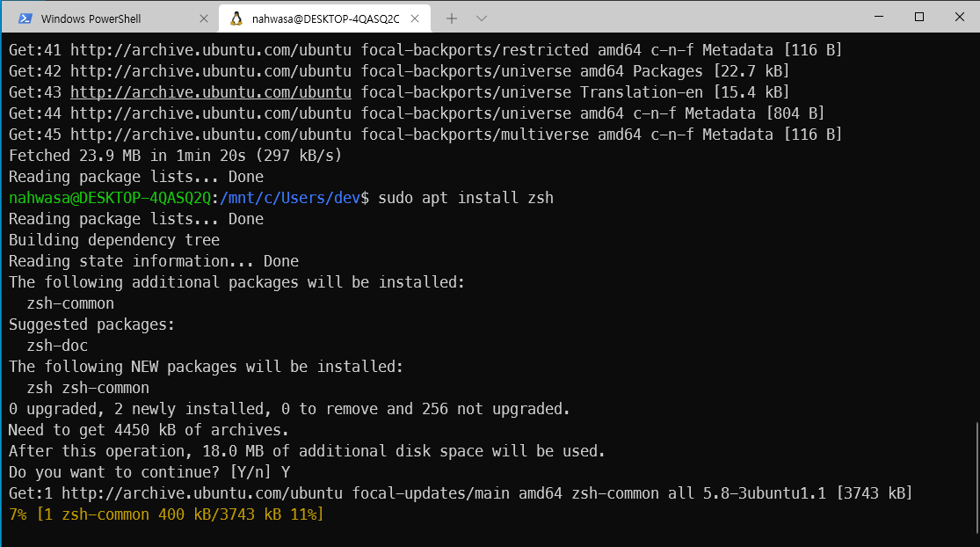Click 'Reading state information... Done' line
Screen dimensions: 980x547
154,261
